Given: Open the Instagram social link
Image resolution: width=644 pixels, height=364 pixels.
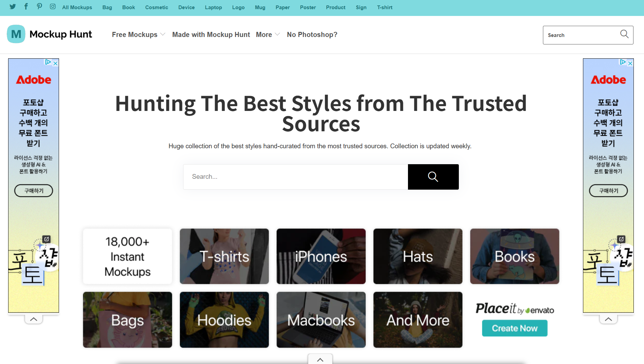Looking at the screenshot, I should [53, 7].
